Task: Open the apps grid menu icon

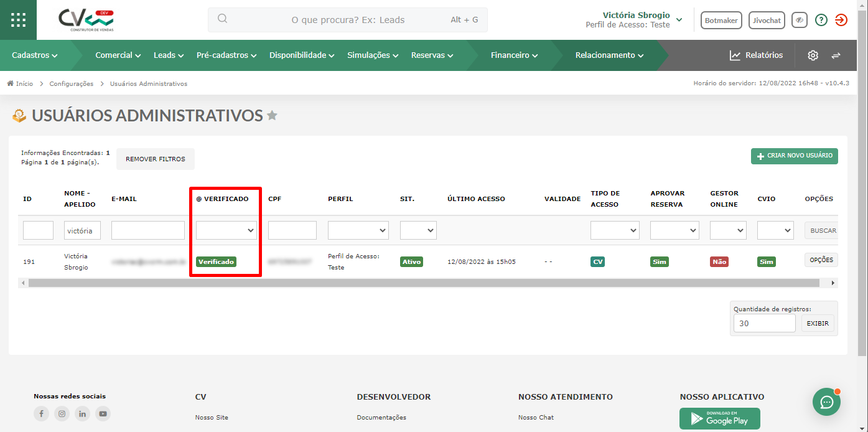Action: (18, 20)
